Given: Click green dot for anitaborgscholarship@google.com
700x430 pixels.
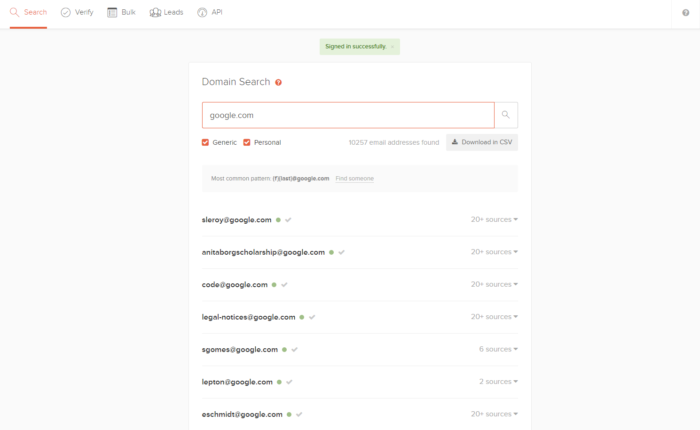Looking at the screenshot, I should (331, 252).
